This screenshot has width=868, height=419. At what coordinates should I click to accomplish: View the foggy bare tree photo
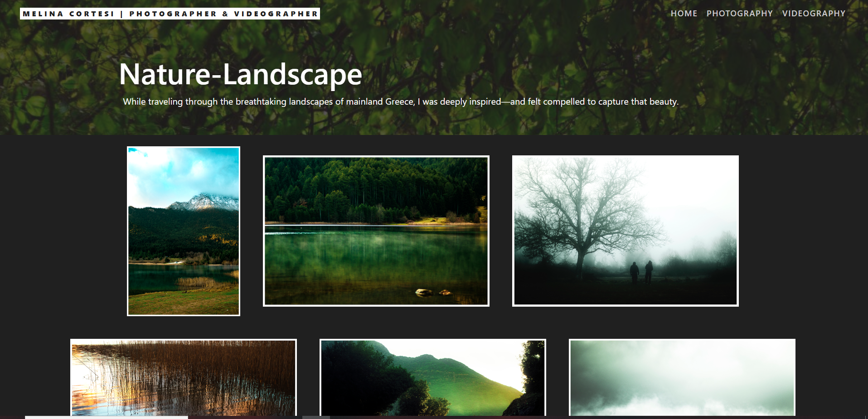tap(625, 231)
